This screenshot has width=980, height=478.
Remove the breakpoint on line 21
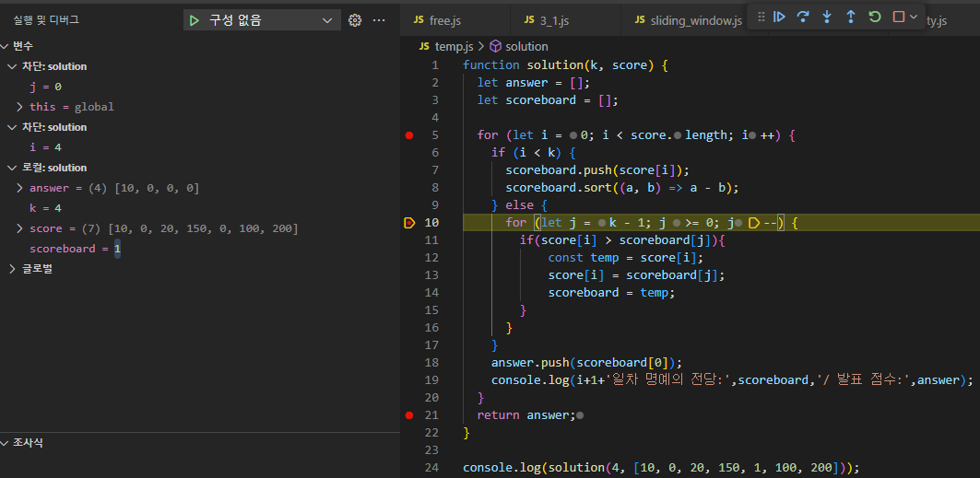tap(409, 415)
